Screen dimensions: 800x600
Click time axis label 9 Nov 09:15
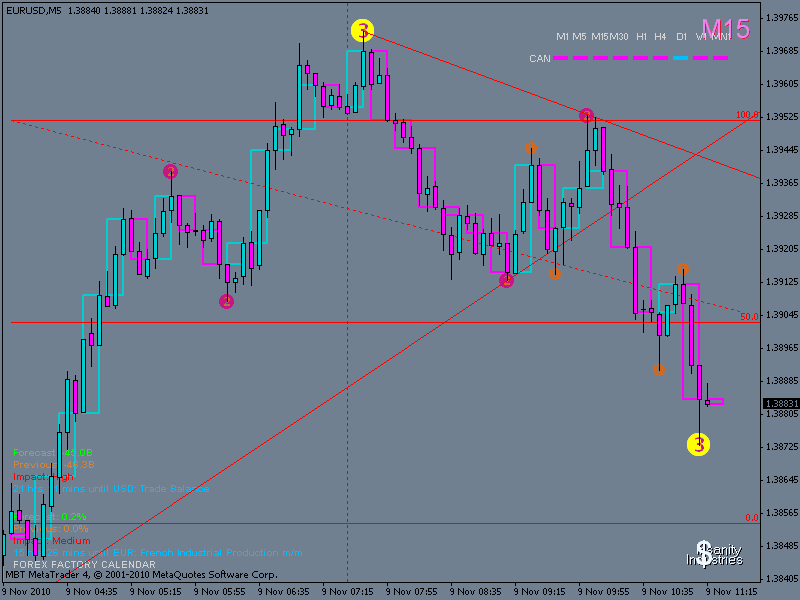[x=540, y=592]
